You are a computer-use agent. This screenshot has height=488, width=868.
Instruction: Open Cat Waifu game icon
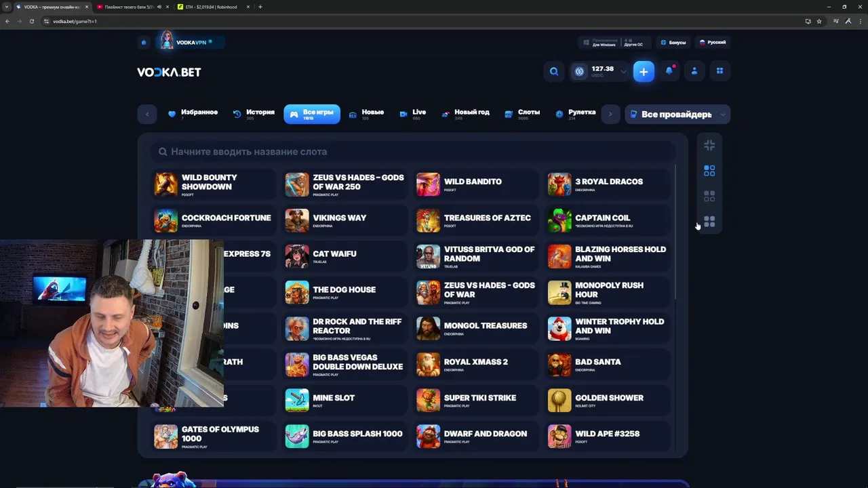coord(297,256)
